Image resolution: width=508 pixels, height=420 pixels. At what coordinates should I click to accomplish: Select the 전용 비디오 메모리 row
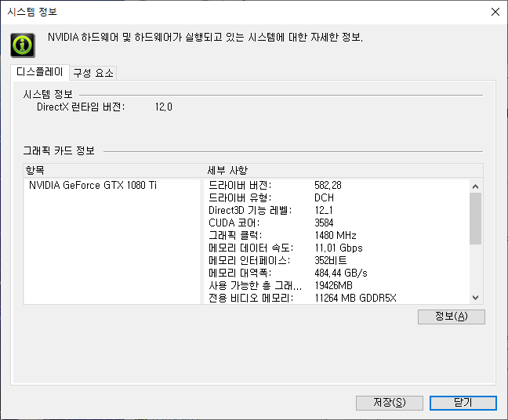[337, 298]
